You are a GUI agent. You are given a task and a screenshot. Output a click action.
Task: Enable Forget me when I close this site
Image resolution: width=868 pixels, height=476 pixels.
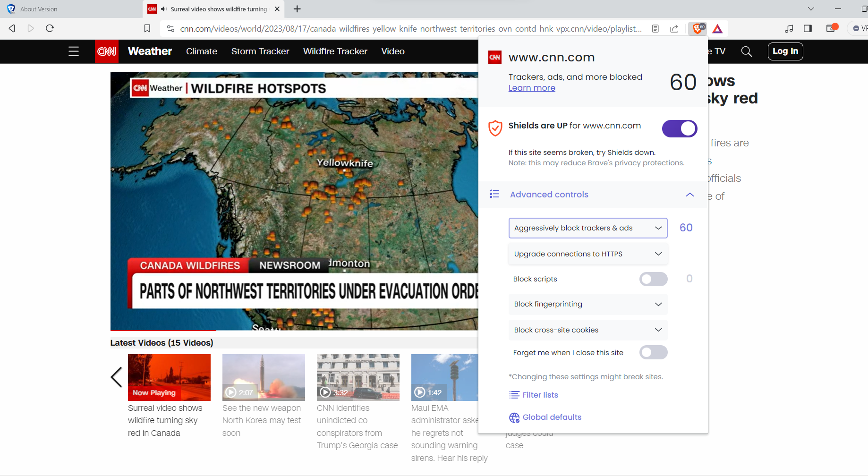click(x=653, y=352)
